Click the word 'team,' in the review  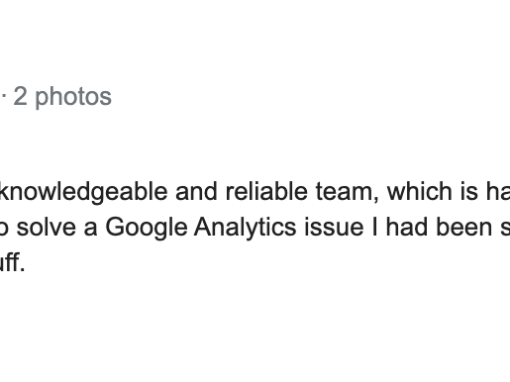[348, 192]
